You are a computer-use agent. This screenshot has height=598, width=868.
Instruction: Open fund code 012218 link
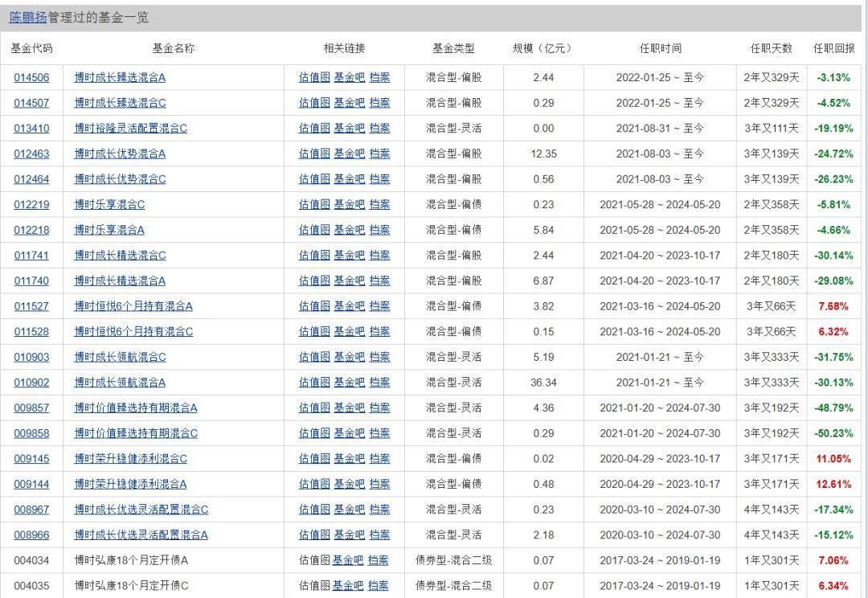[31, 231]
